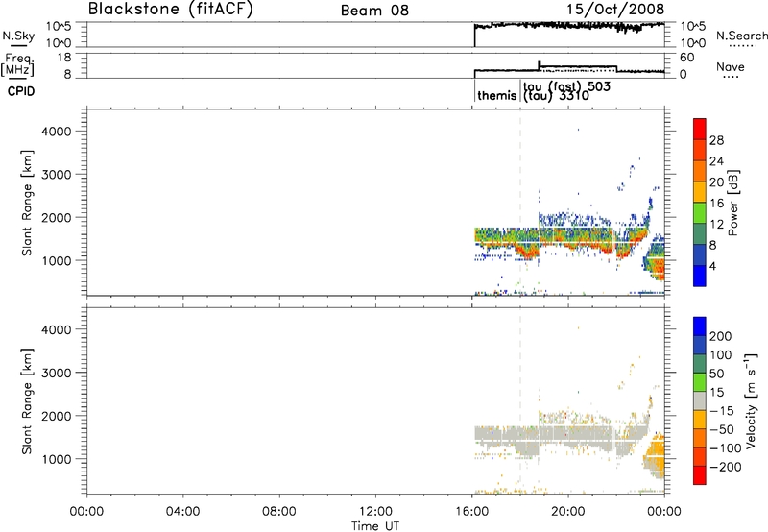The width and height of the screenshot is (768, 532).
Task: Pick the red top segment of the Power color bar
Action: click(700, 130)
